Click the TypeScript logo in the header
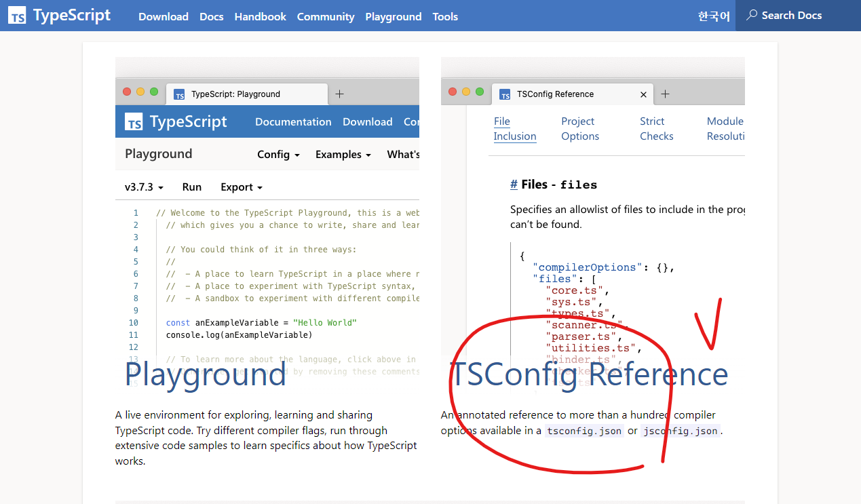Viewport: 861px width, 504px height. coord(60,16)
